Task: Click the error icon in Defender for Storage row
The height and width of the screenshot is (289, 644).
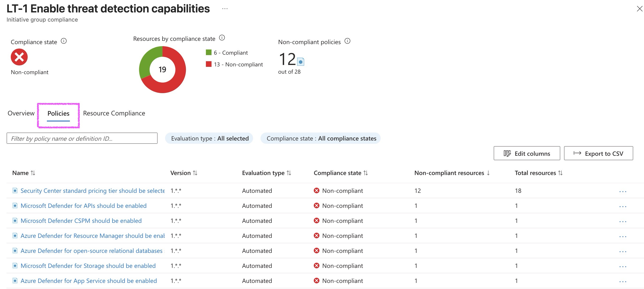Action: coord(317,266)
